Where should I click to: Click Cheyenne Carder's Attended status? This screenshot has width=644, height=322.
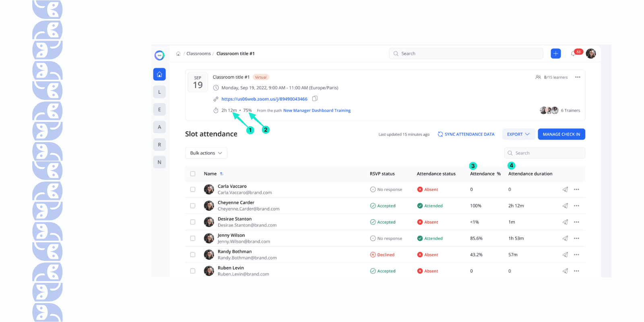tap(430, 206)
